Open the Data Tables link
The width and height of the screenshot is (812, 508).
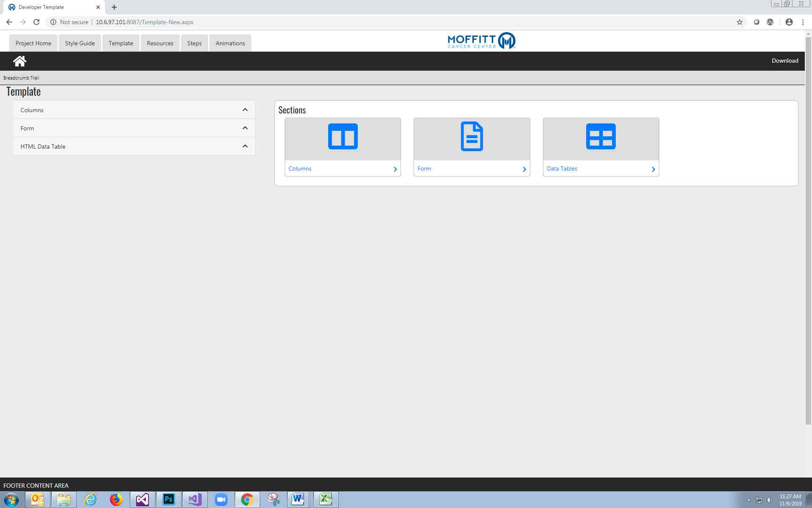[562, 168]
